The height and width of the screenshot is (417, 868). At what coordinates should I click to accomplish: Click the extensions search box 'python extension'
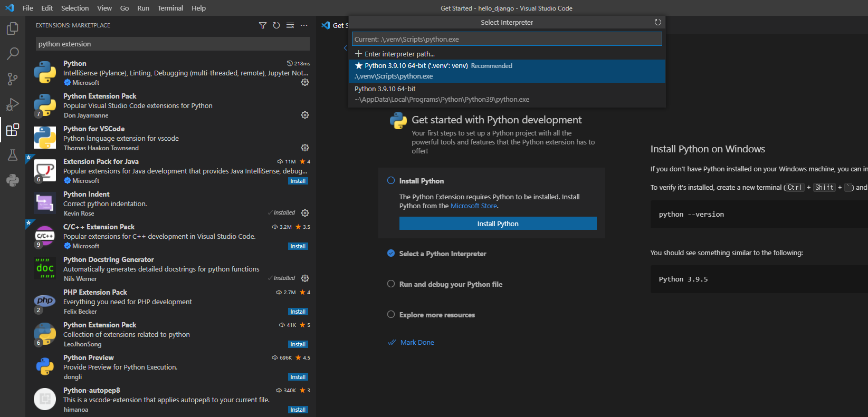(x=173, y=44)
